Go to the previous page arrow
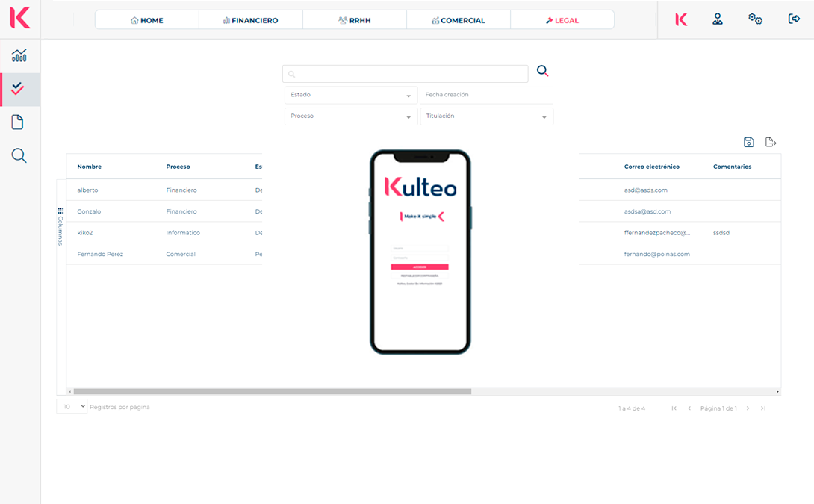Viewport: 814px width, 504px height. 689,408
